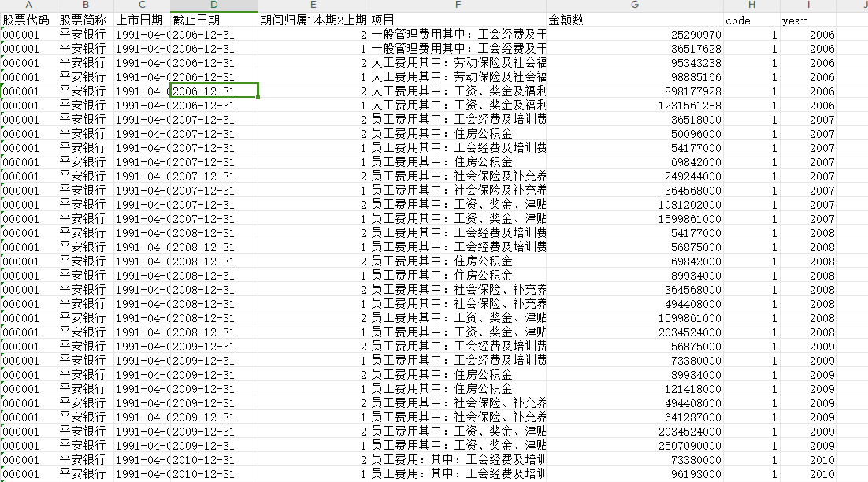Screen dimensions: 868x482
Task: Click the 项目 header cell
Action: (x=457, y=20)
